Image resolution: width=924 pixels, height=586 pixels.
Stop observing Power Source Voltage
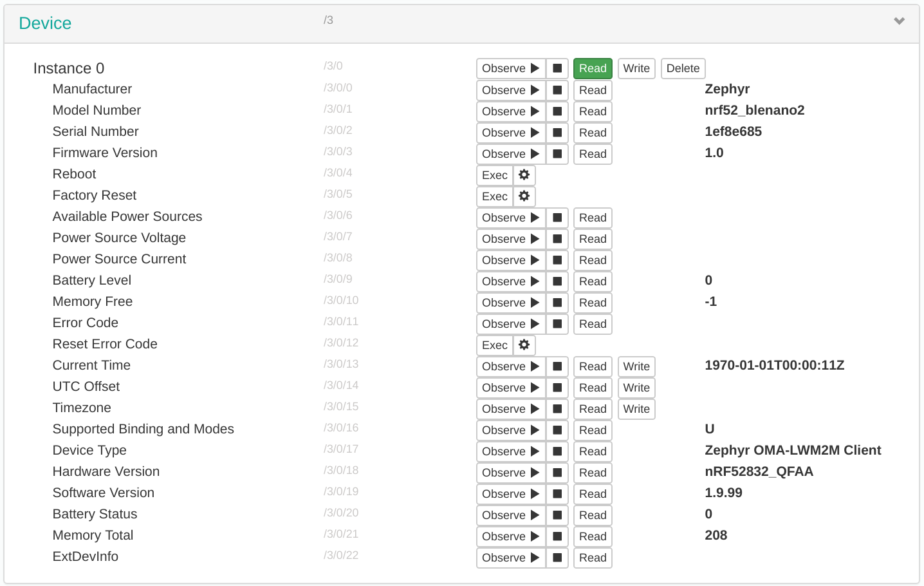[x=557, y=239]
